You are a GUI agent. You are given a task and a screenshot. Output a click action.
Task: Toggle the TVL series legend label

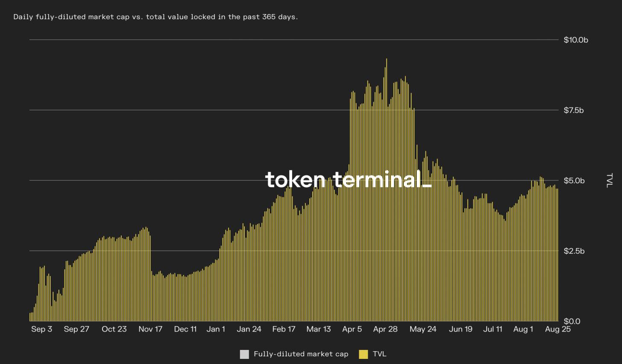379,354
